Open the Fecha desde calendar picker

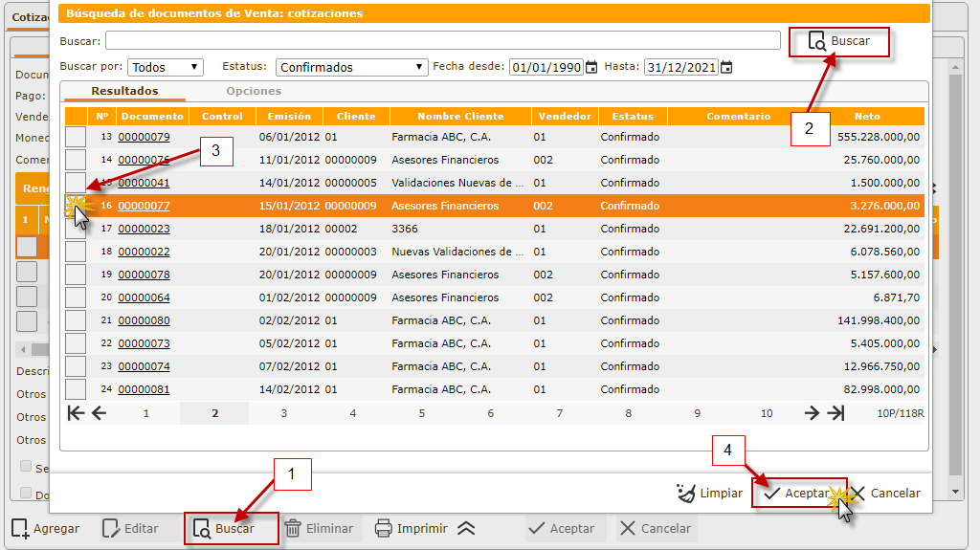[591, 68]
